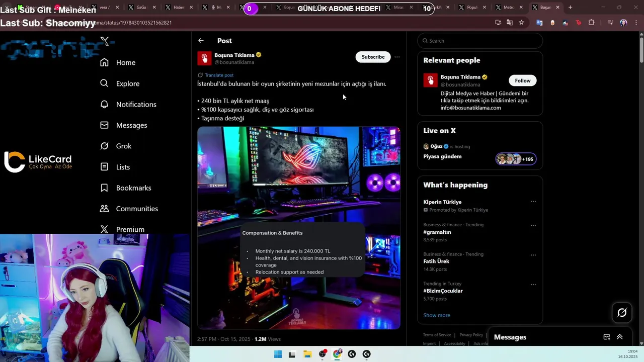
Task: Open the gaming setup post image
Action: coord(299,228)
